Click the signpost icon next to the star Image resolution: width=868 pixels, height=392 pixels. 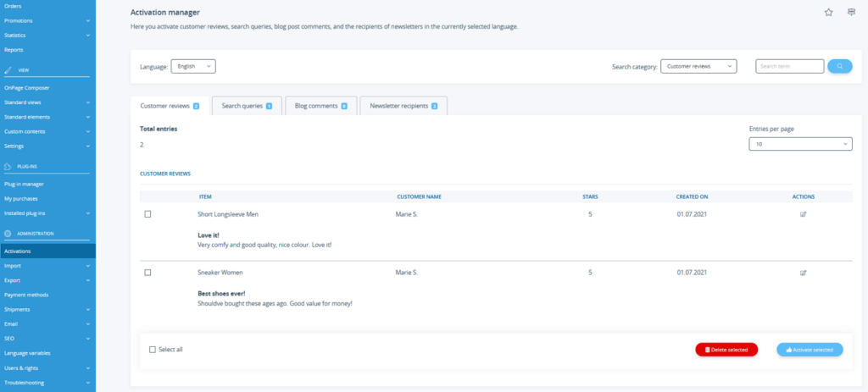pos(851,12)
